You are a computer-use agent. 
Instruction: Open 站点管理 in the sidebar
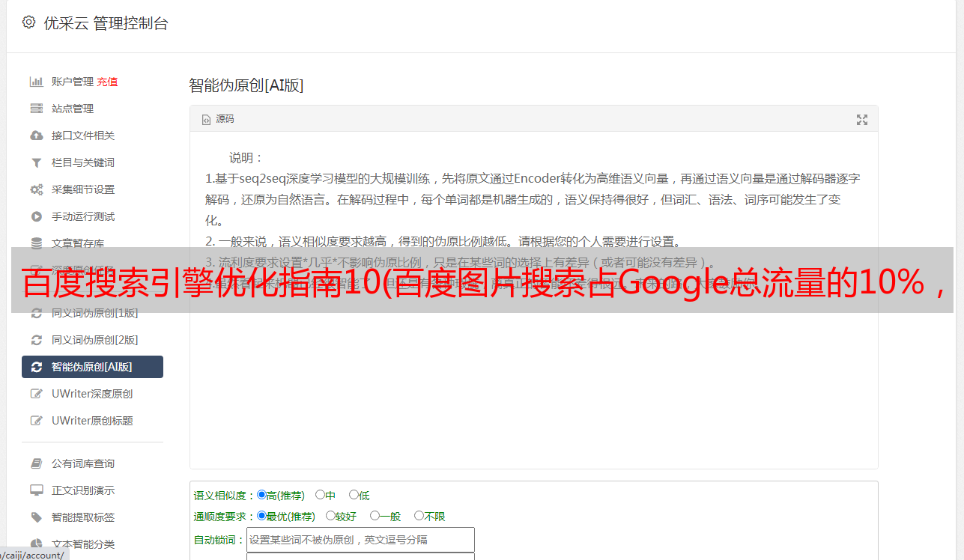[73, 109]
